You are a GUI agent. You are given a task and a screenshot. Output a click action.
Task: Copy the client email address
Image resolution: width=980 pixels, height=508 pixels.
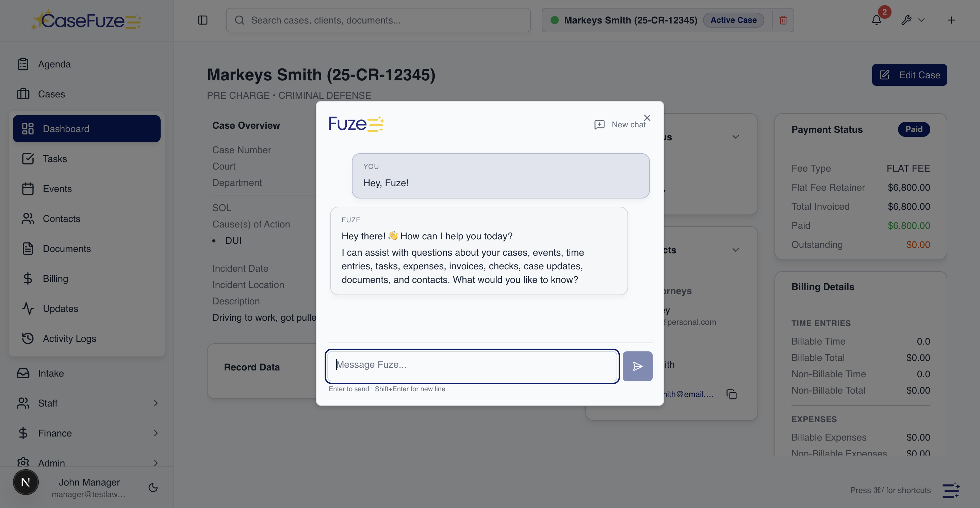pyautogui.click(x=732, y=394)
